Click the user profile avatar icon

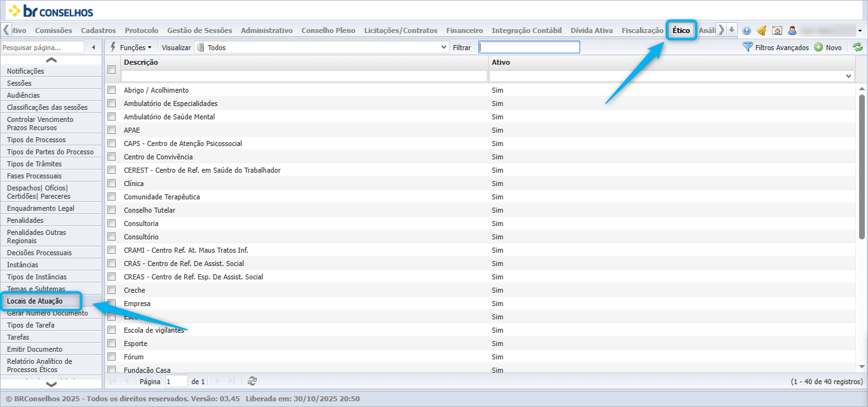coord(792,30)
